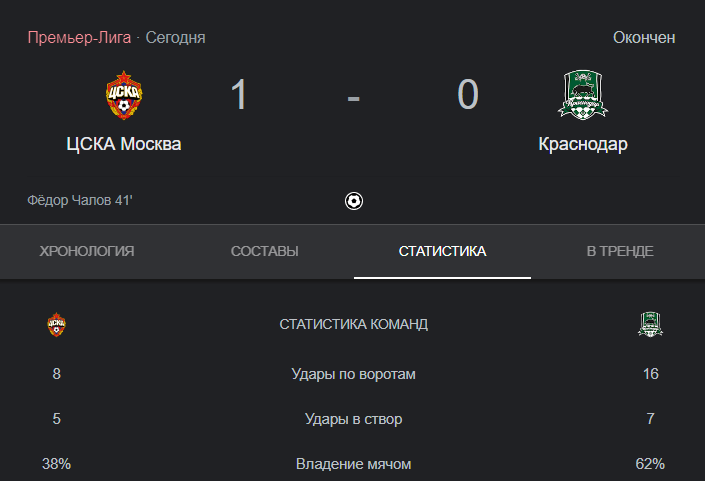Click the Статистика команд heading
Screen dimensions: 705x481
(x=353, y=324)
